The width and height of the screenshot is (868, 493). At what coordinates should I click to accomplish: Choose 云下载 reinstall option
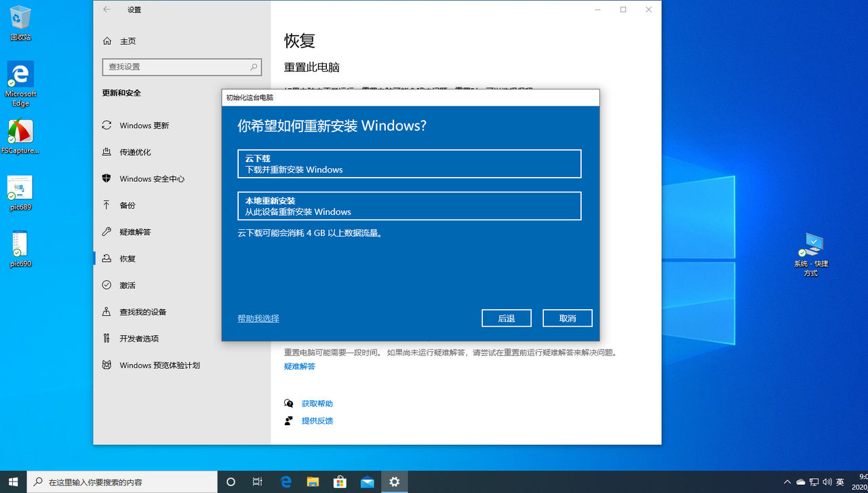(x=409, y=163)
